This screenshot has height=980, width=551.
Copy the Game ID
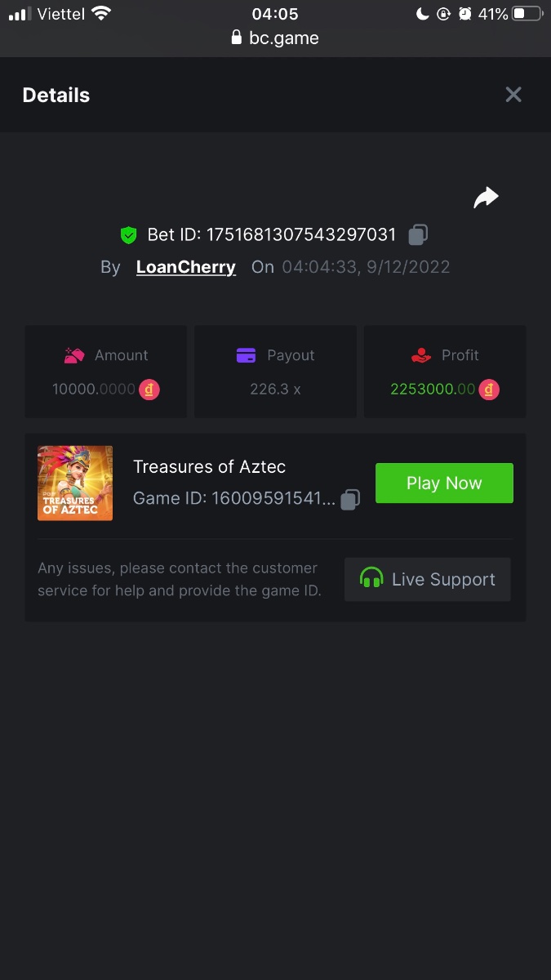[x=350, y=499]
